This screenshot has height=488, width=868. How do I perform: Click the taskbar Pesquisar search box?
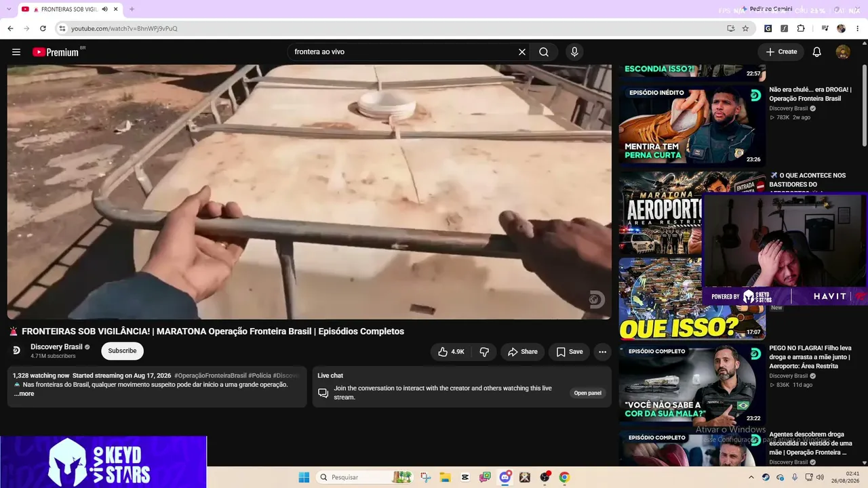(365, 477)
